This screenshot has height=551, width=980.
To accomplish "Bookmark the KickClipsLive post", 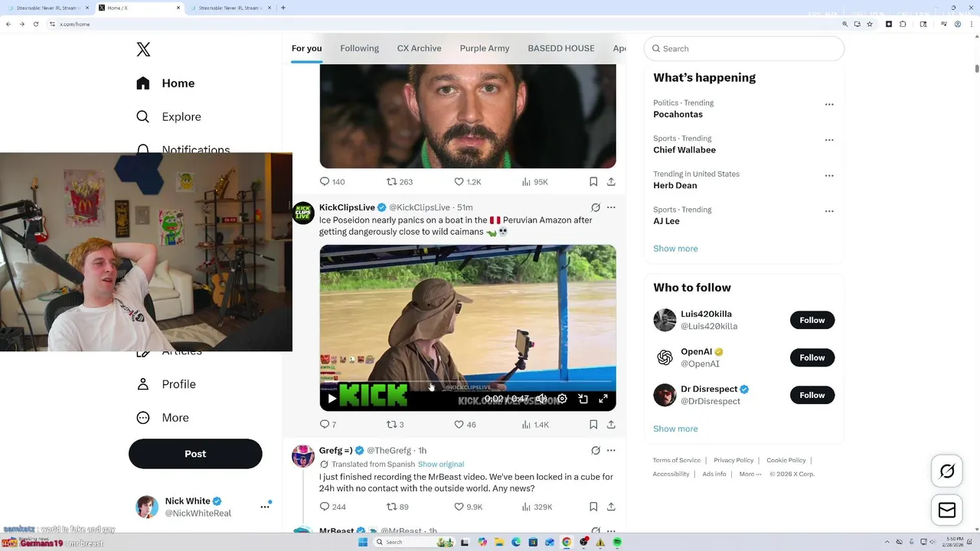I will point(593,425).
